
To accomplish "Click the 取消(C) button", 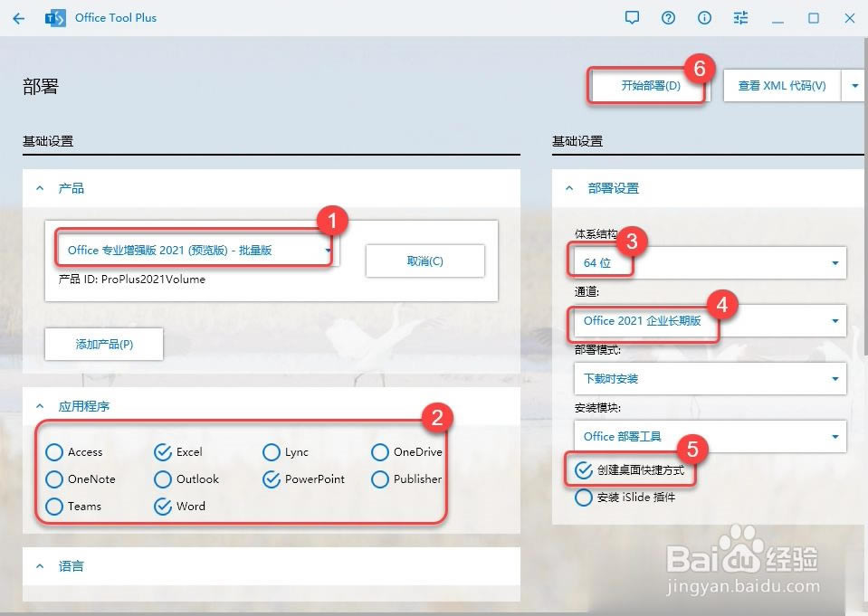I will pos(425,261).
